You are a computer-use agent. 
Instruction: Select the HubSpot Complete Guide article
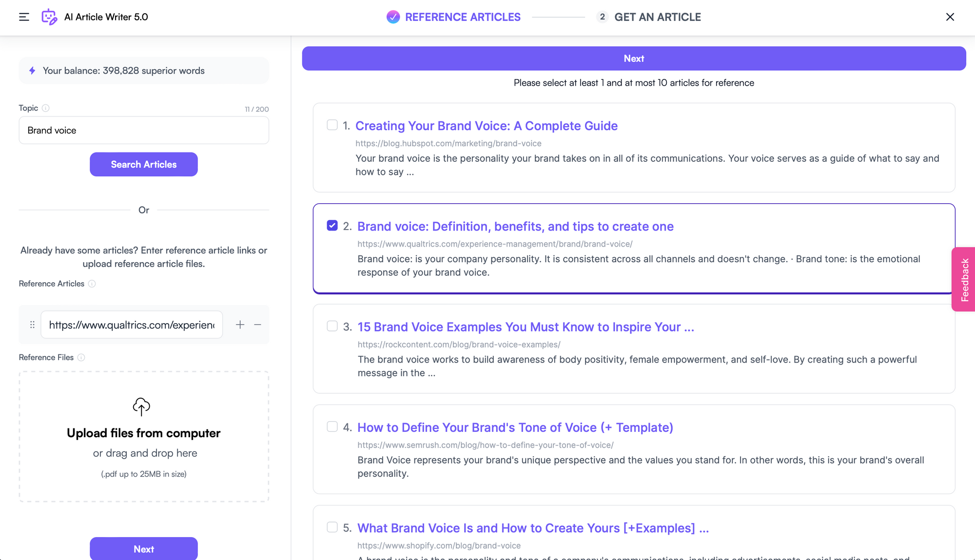click(332, 125)
